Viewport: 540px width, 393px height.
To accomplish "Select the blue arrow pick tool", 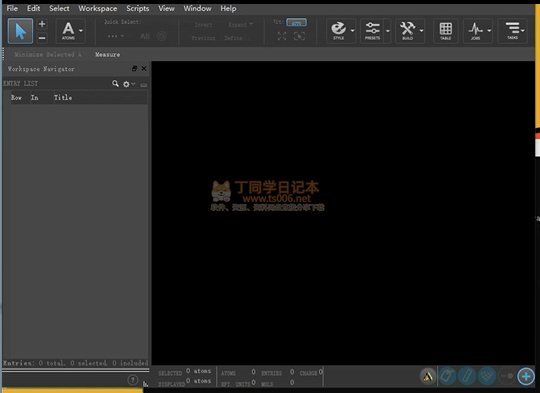I will pyautogui.click(x=20, y=31).
